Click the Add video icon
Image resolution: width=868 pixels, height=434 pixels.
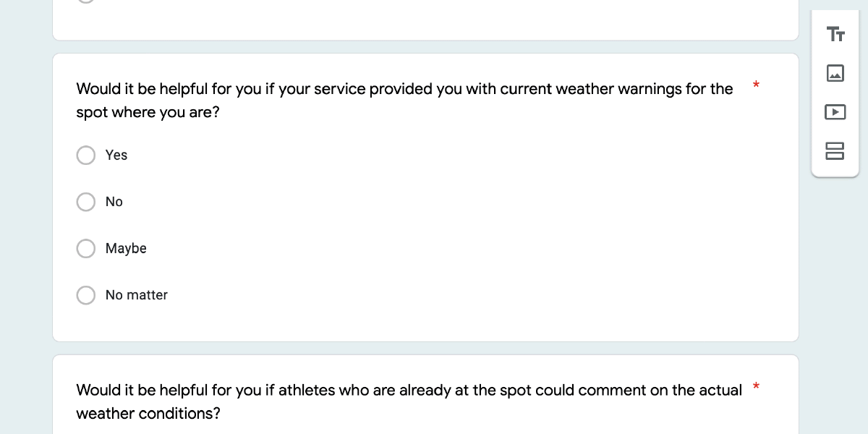pos(835,112)
